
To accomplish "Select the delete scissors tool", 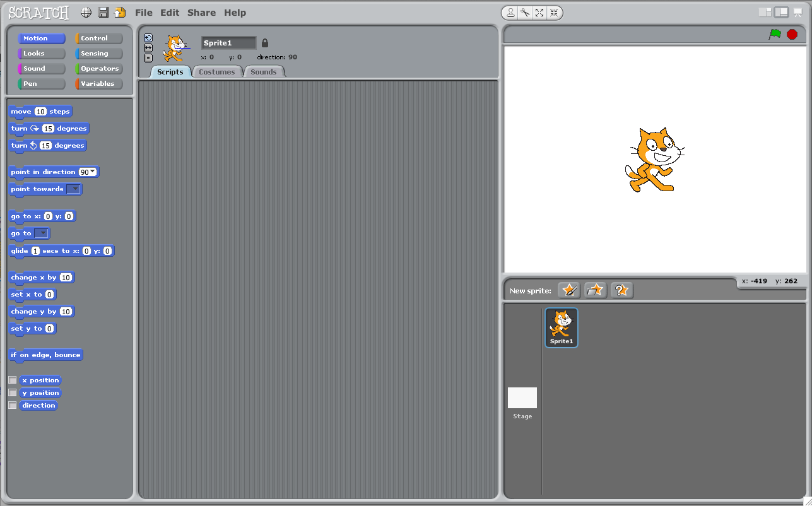I will [524, 13].
